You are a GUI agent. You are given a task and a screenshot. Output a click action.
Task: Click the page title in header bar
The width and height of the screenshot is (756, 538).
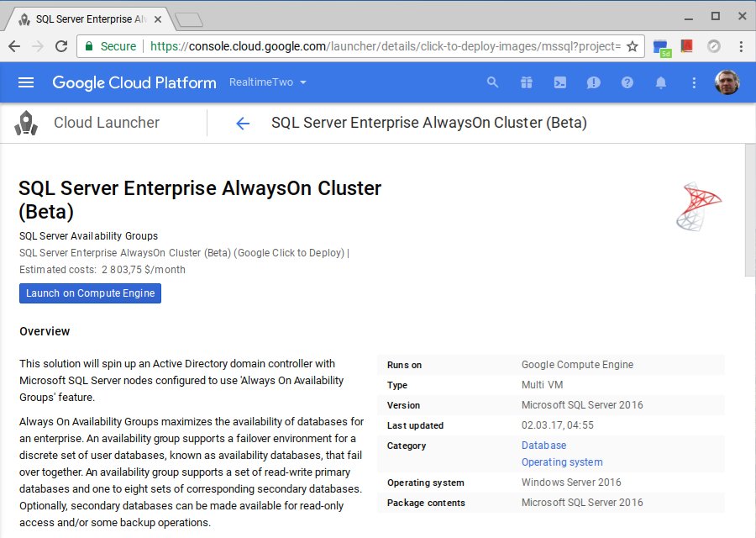(x=428, y=123)
